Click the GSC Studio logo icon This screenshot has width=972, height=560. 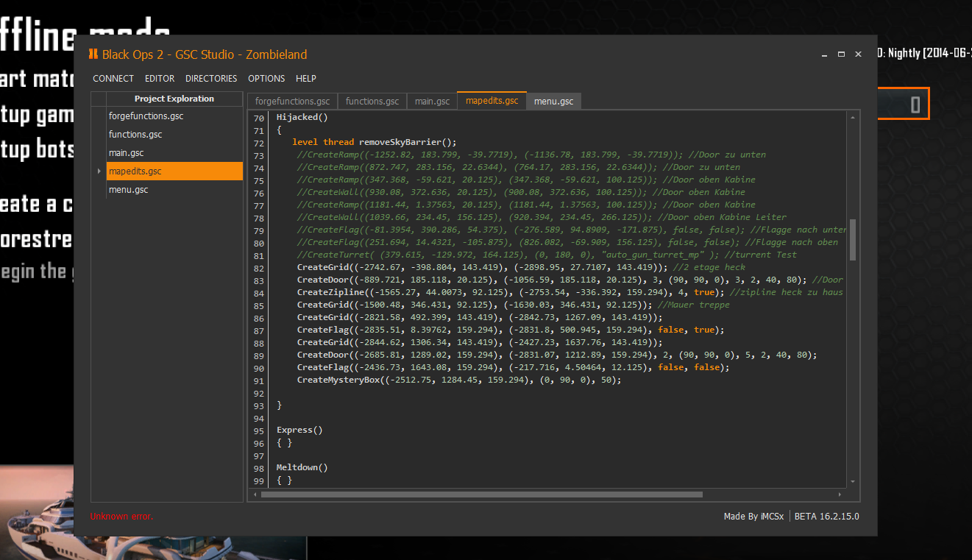pos(93,54)
